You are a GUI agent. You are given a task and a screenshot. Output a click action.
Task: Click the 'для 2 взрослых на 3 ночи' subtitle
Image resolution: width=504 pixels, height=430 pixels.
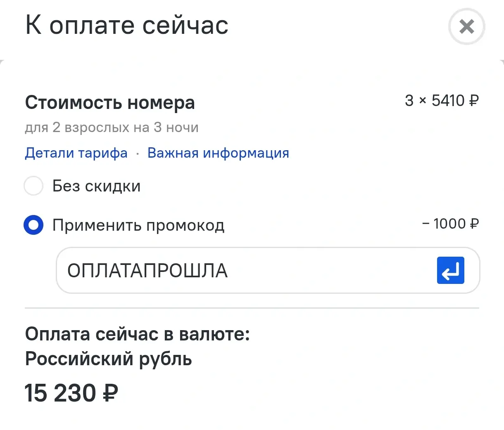[112, 128]
